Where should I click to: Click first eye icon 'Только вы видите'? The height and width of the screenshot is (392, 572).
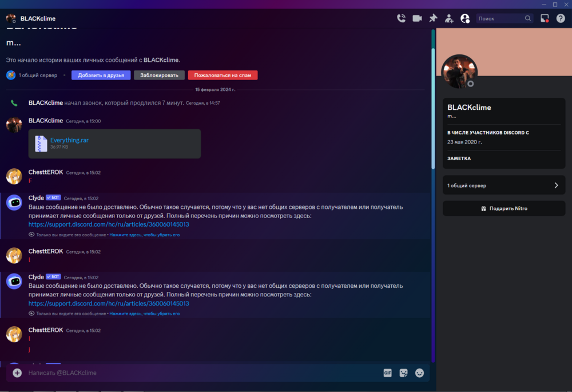click(31, 235)
